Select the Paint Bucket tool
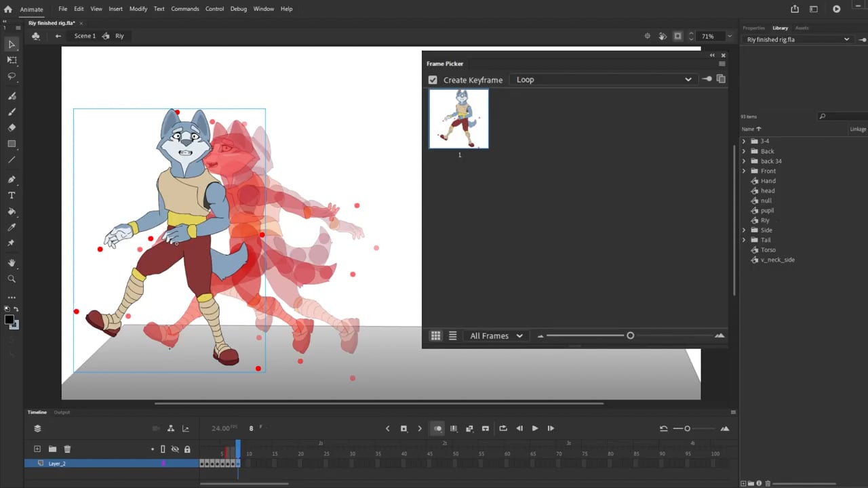868x488 pixels. tap(12, 211)
